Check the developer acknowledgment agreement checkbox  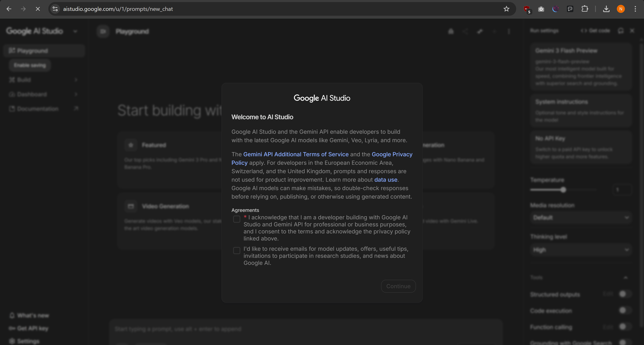(237, 219)
